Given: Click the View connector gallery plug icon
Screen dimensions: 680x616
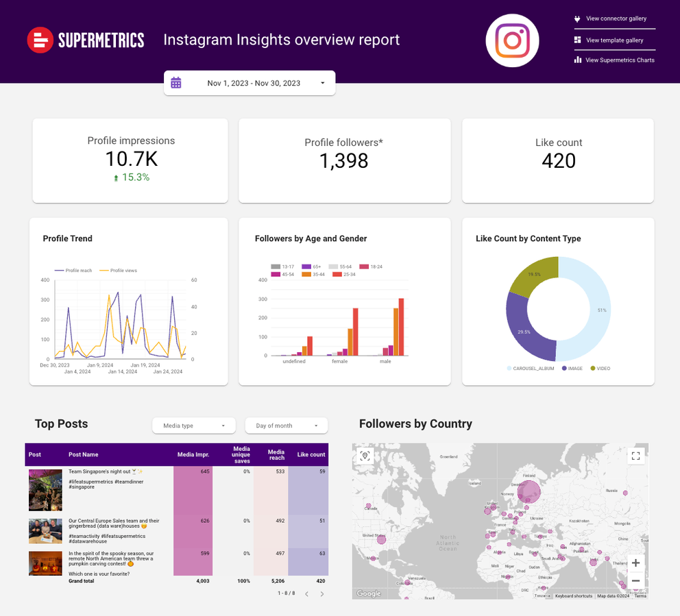Looking at the screenshot, I should click(578, 19).
